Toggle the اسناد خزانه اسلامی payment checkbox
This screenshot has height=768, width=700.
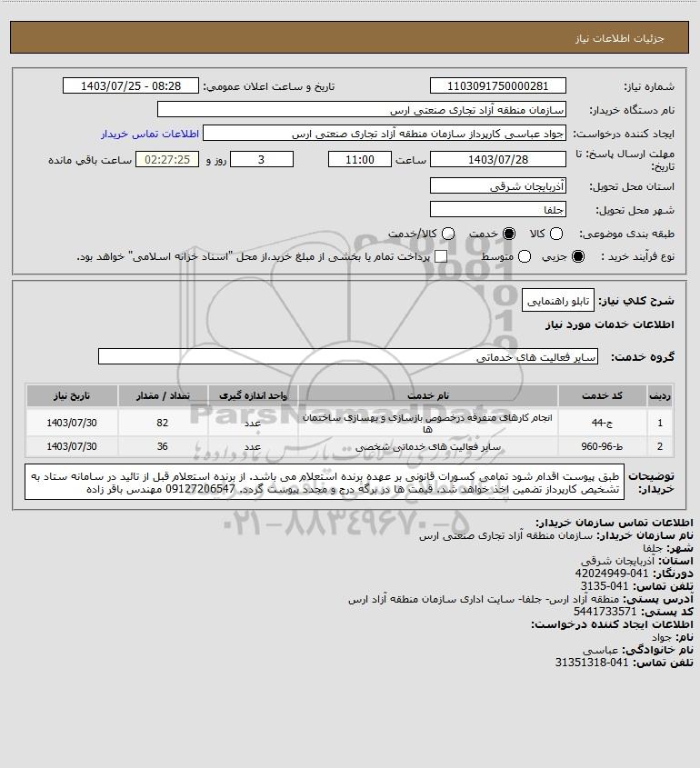point(441,256)
